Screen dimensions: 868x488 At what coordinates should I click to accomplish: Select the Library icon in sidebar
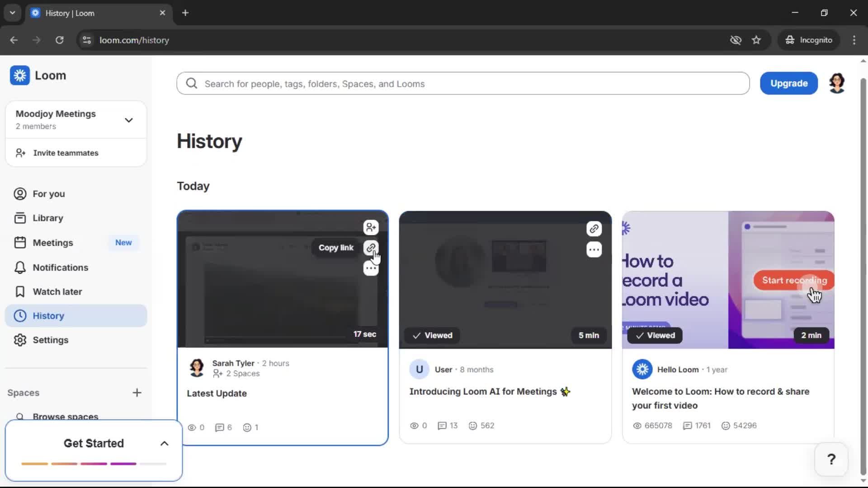pyautogui.click(x=20, y=217)
